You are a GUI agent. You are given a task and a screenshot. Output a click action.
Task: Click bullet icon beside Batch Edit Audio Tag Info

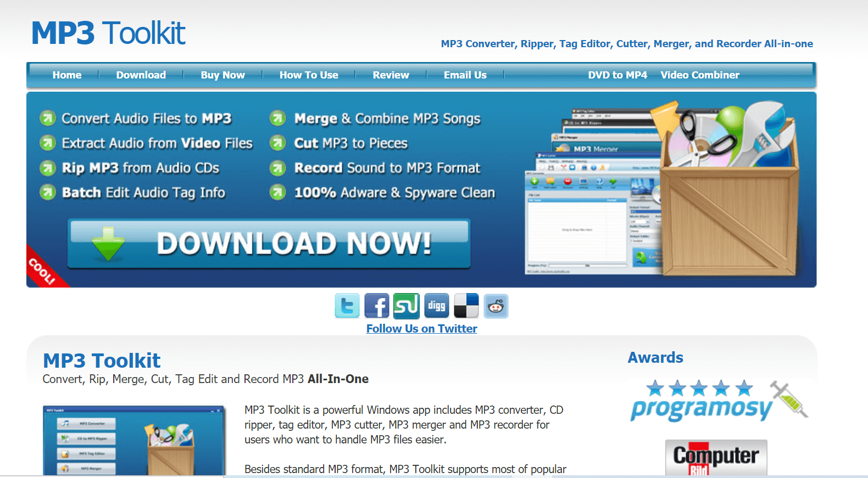click(x=48, y=192)
